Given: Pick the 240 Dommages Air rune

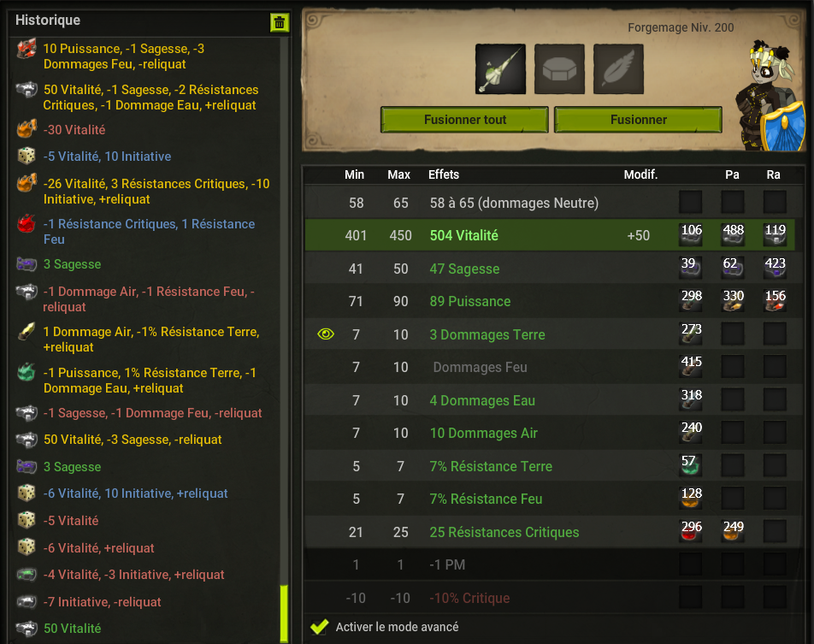Looking at the screenshot, I should coord(691,433).
